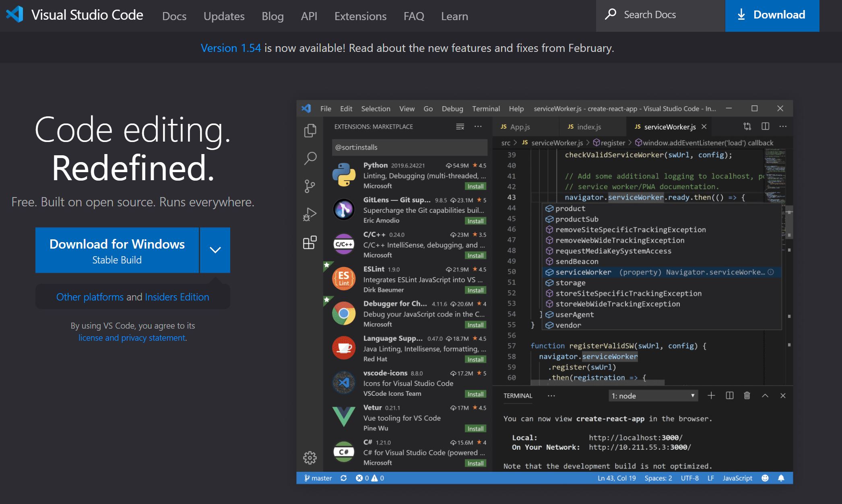
Task: Open the Run and Debug icon
Action: (310, 214)
